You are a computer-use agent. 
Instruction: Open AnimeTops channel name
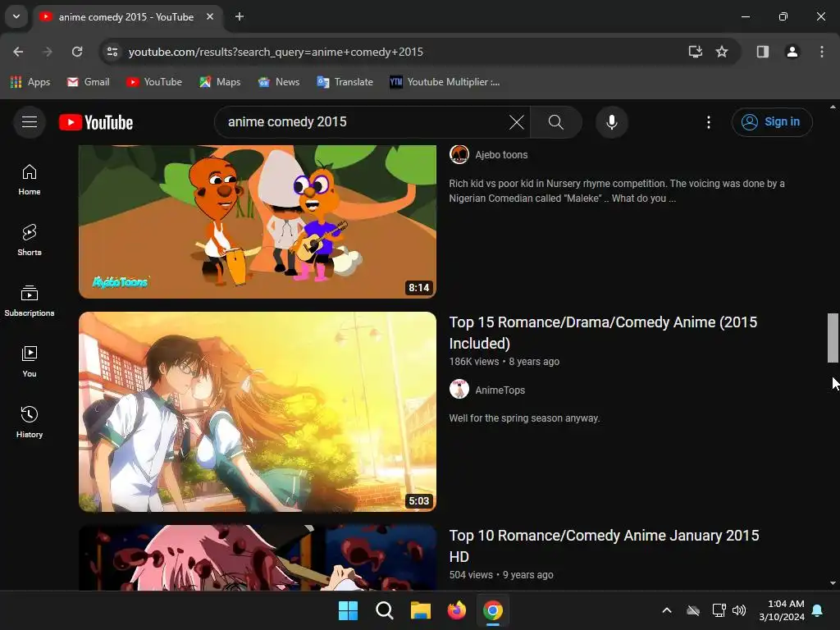click(500, 390)
